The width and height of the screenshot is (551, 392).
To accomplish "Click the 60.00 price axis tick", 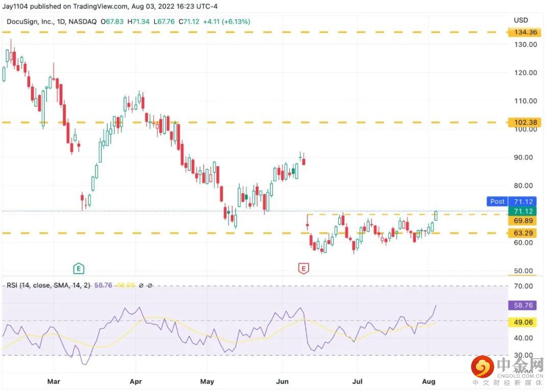I will [x=523, y=243].
